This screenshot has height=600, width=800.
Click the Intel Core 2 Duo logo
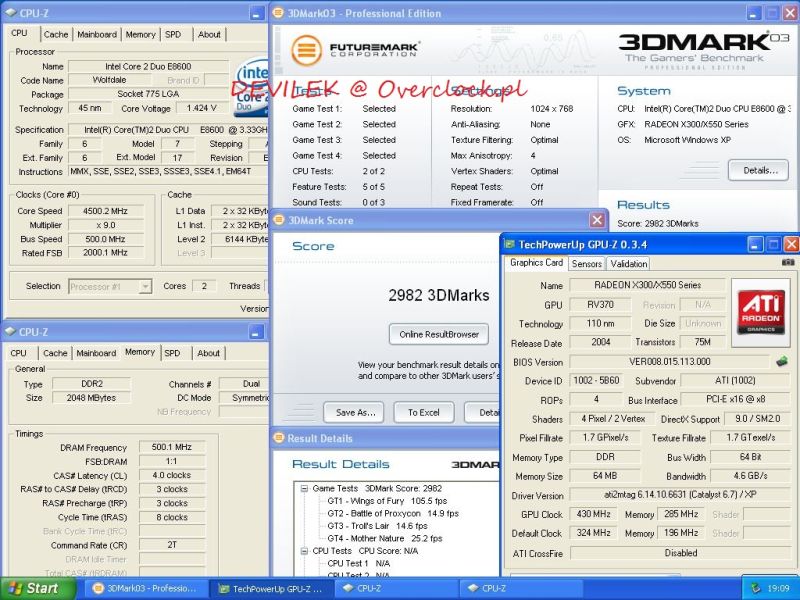coord(252,87)
